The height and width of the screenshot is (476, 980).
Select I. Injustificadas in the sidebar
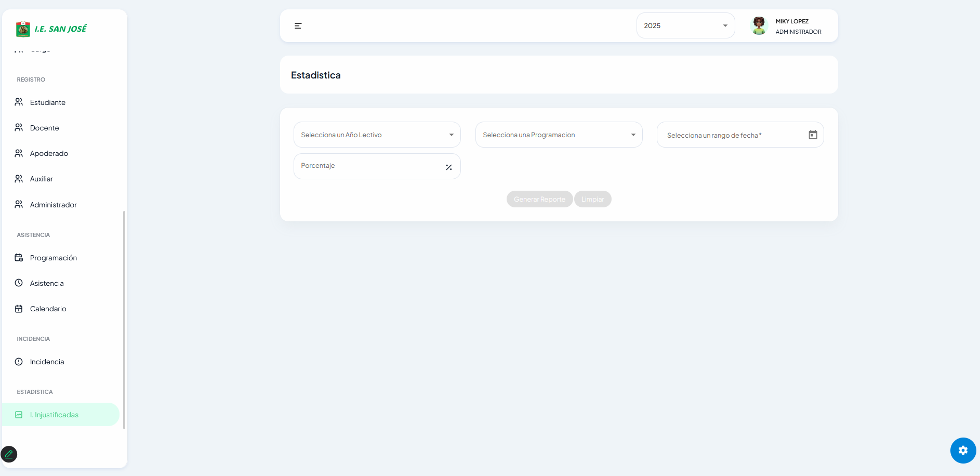click(x=54, y=415)
